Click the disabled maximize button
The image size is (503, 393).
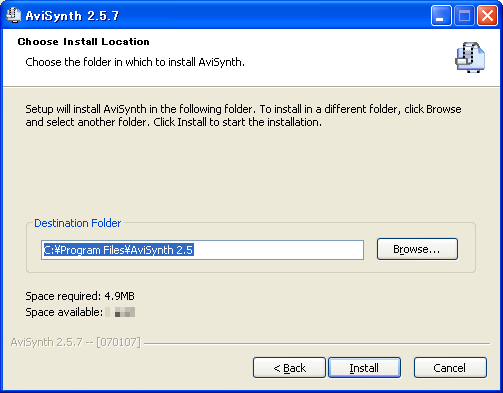(x=464, y=16)
